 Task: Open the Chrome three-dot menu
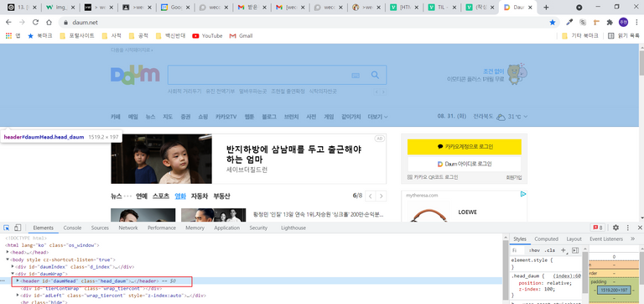pos(636,22)
